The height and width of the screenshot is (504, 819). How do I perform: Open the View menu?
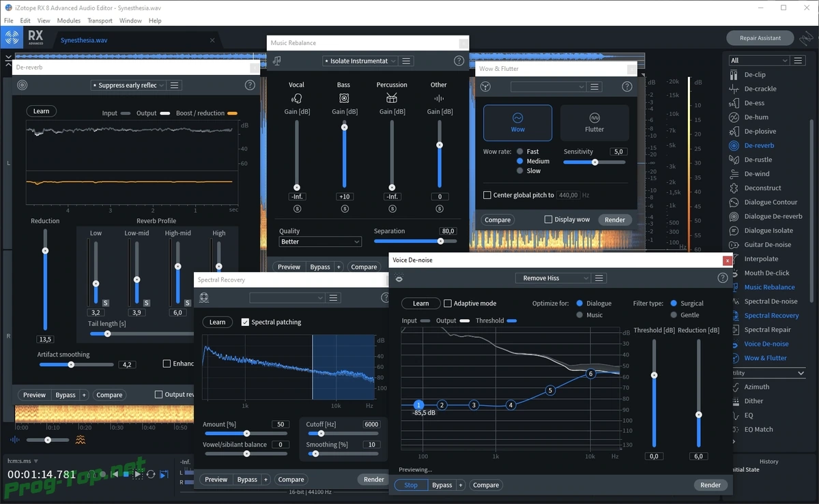click(x=44, y=20)
